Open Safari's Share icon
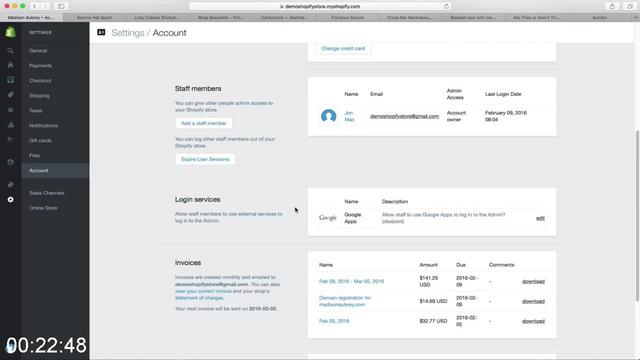Viewport: 640px width, 360px height. point(612,6)
